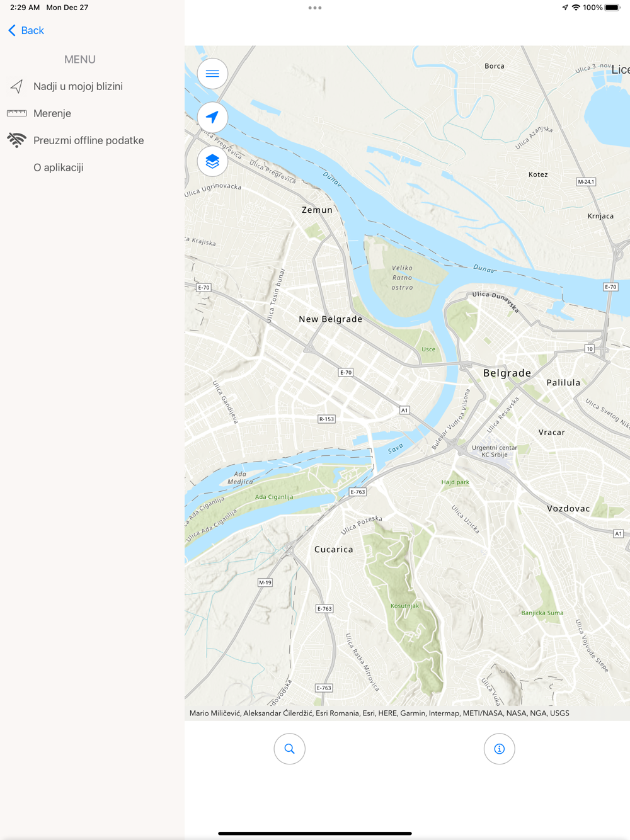Tap the back chevron arrow
This screenshot has height=840, width=630.
tap(12, 30)
